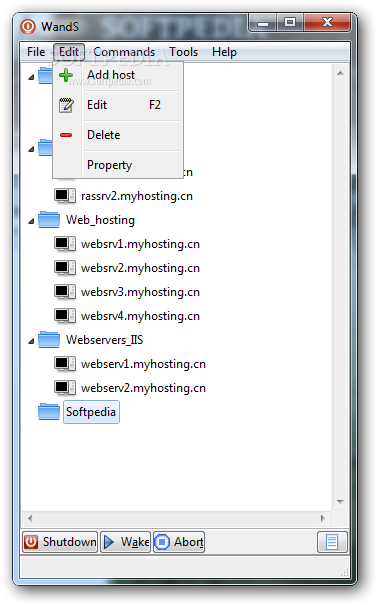Select host websrv4.myhosting.cn
Screen dimensions: 378x606
pos(140,316)
